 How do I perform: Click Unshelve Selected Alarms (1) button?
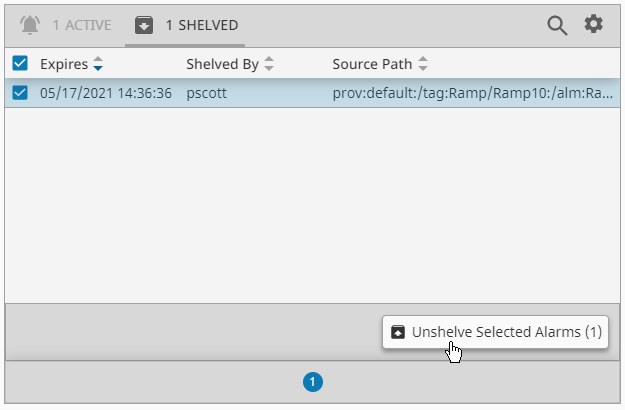495,332
